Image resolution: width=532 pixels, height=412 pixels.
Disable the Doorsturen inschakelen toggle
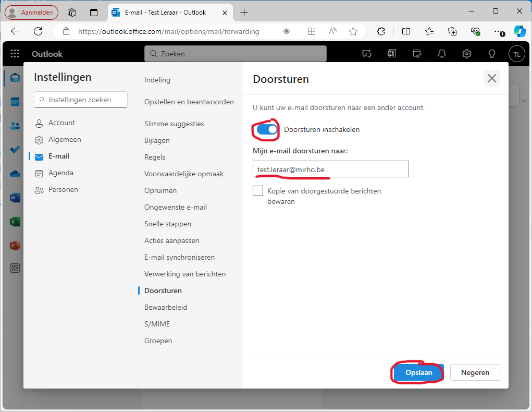coord(267,129)
